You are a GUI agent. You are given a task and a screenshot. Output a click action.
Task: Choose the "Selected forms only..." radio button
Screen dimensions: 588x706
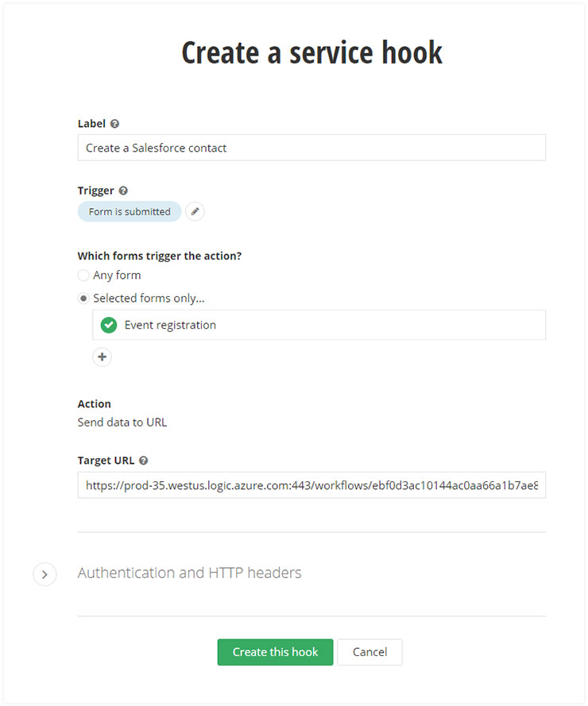pyautogui.click(x=83, y=299)
